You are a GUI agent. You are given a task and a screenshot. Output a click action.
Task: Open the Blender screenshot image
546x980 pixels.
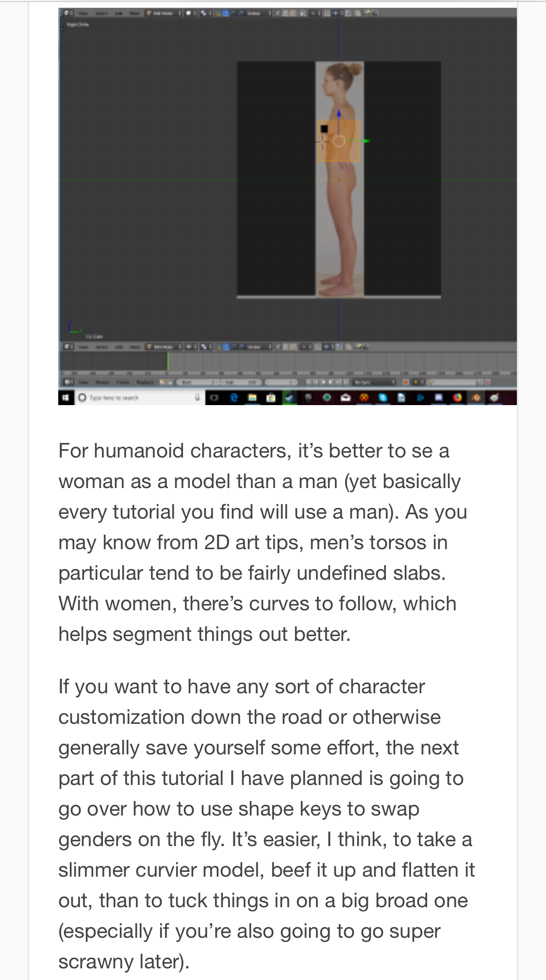click(287, 206)
